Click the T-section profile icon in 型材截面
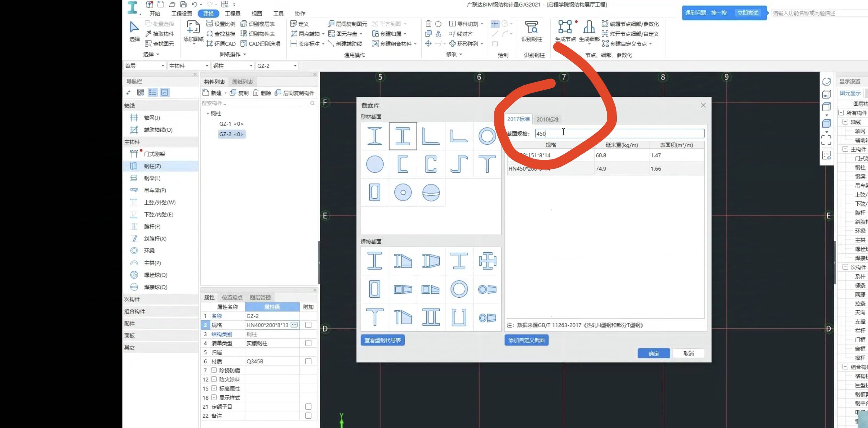The height and width of the screenshot is (428, 868). [x=487, y=164]
